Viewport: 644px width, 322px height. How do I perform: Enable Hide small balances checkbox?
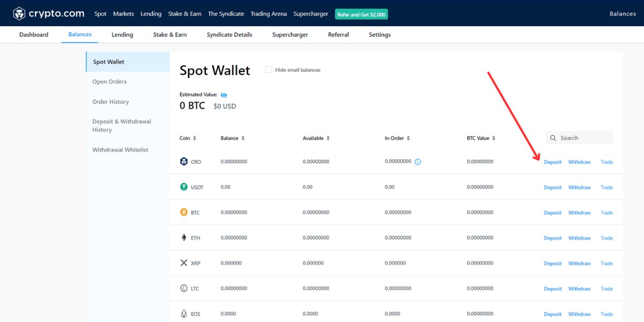click(x=268, y=70)
